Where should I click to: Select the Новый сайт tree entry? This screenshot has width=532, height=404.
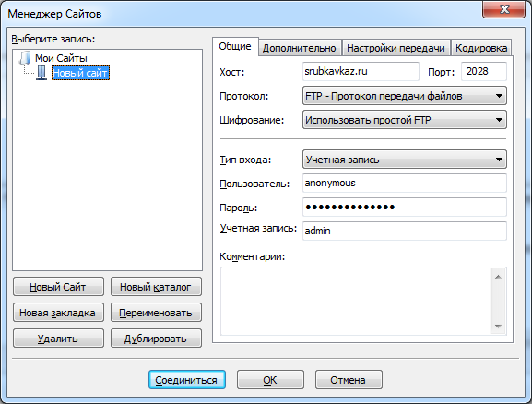[80, 73]
